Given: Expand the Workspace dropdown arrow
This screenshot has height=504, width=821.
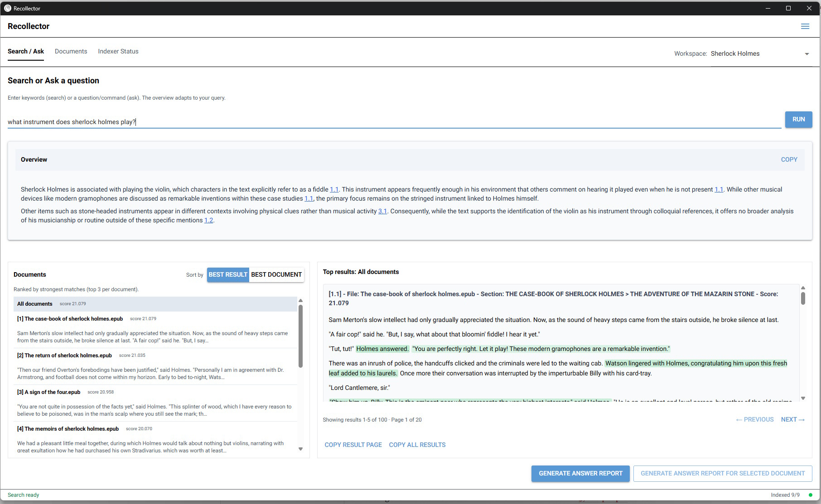Looking at the screenshot, I should click(x=807, y=54).
